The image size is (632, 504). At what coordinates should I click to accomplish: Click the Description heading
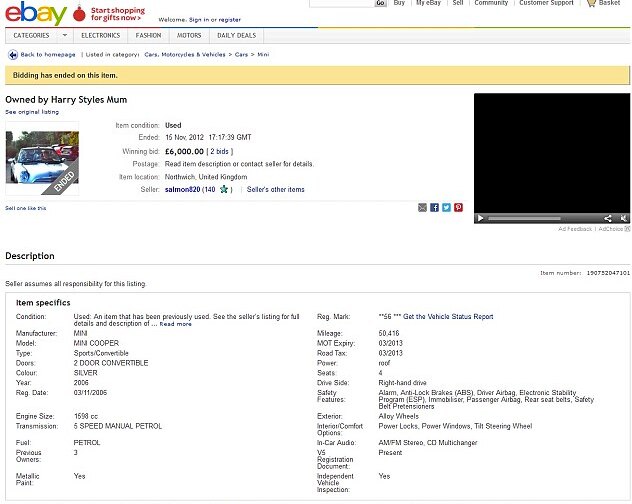(x=30, y=256)
